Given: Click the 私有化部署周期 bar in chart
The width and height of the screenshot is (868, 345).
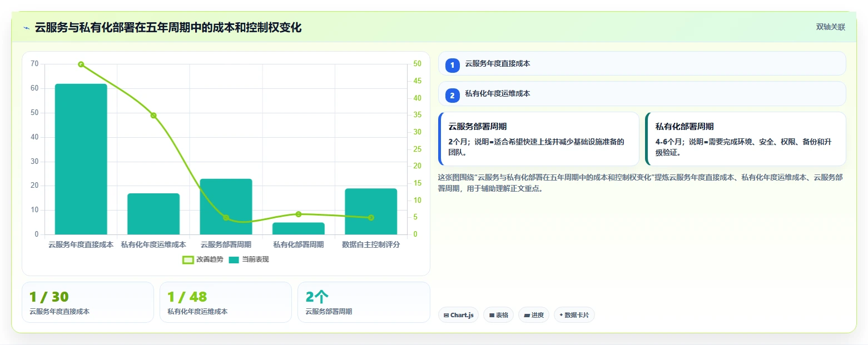Looking at the screenshot, I should (x=299, y=228).
